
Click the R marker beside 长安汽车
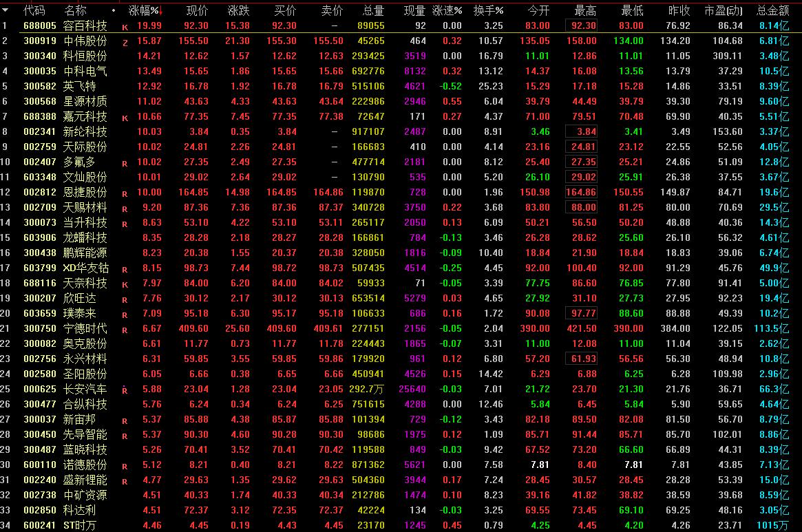pos(125,390)
